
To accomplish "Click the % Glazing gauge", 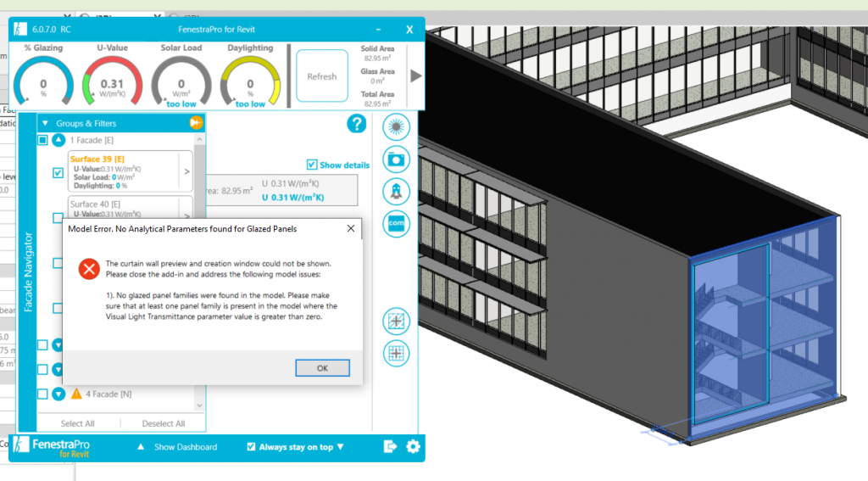I will point(43,81).
